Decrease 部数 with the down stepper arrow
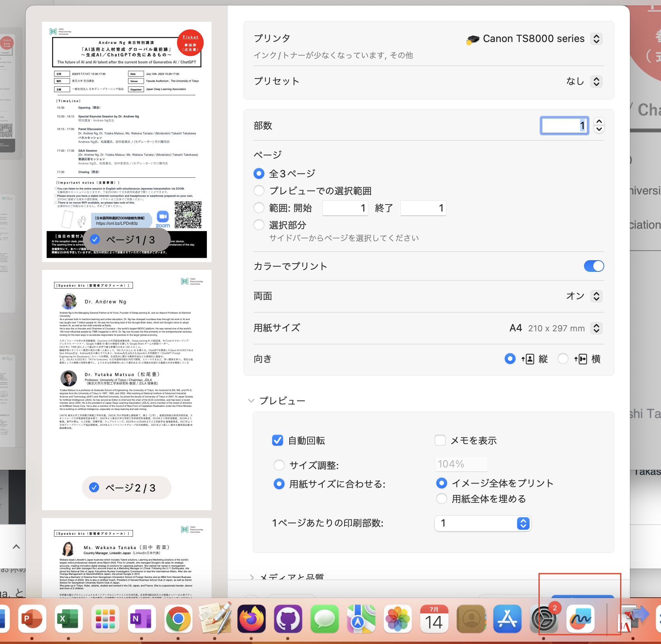 tap(599, 129)
